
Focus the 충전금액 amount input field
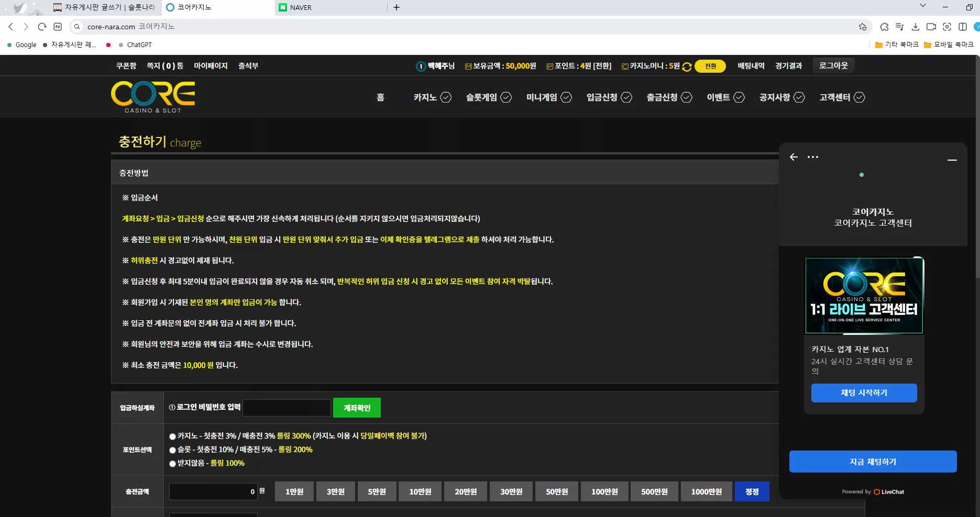point(213,491)
